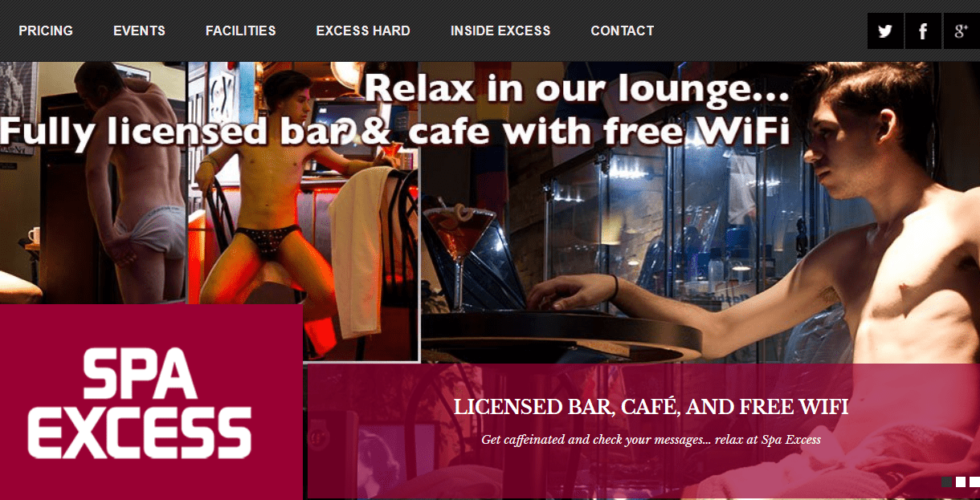This screenshot has height=500, width=980.
Task: Click the 'Relax in our lounge...' banner text
Action: coord(577,88)
